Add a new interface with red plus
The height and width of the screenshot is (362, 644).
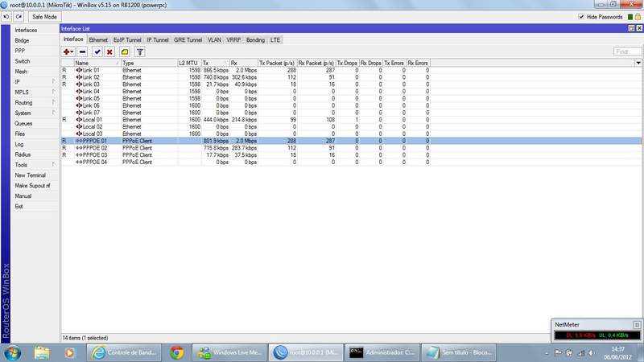click(68, 51)
